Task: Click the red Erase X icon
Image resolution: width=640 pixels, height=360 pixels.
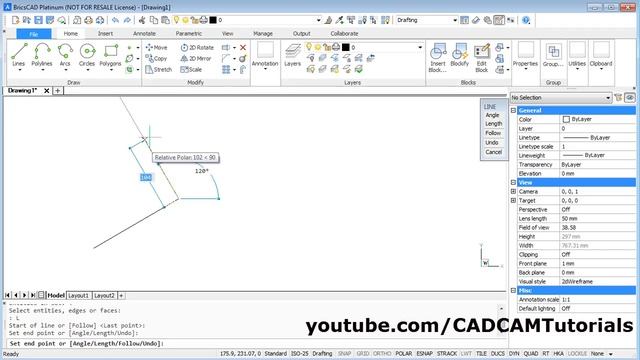Action: tap(243, 47)
